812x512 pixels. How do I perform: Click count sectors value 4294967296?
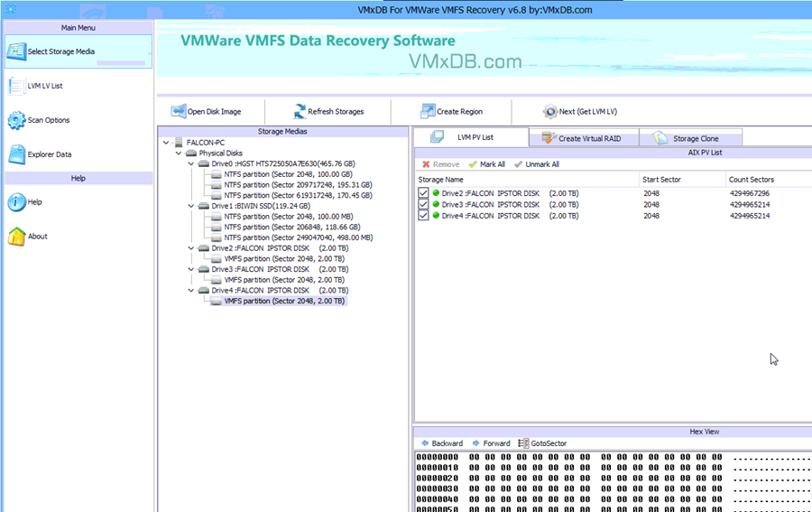point(750,193)
